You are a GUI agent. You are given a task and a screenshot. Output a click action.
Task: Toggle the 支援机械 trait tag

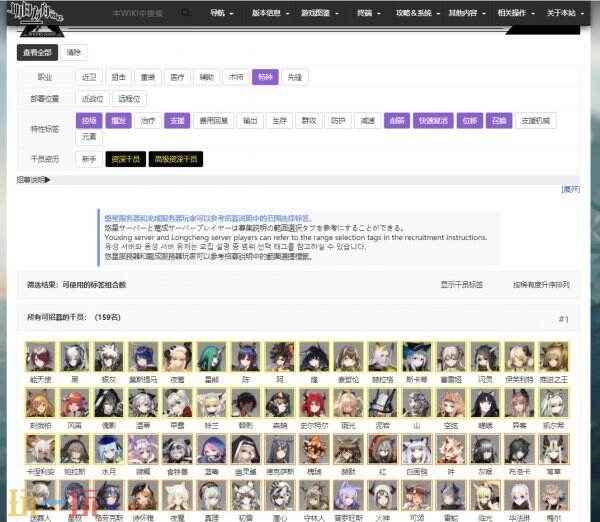click(x=536, y=121)
